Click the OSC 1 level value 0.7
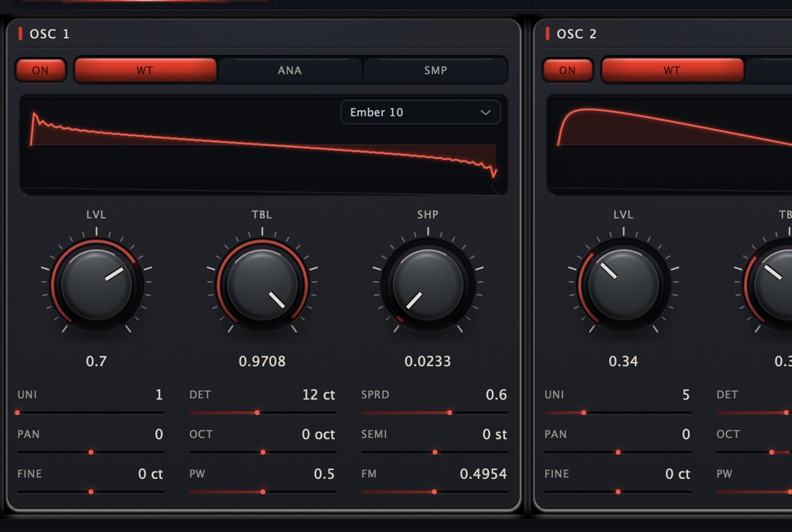792x532 pixels. coord(97,361)
